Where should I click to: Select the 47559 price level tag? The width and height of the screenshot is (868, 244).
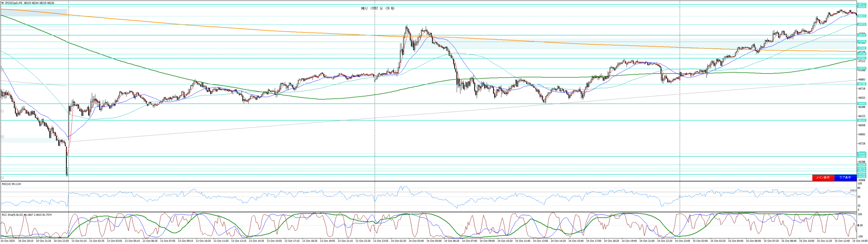[x=862, y=42]
